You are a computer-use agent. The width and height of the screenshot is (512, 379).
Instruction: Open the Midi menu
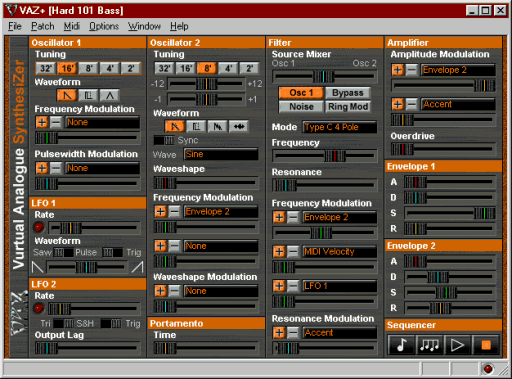click(72, 26)
